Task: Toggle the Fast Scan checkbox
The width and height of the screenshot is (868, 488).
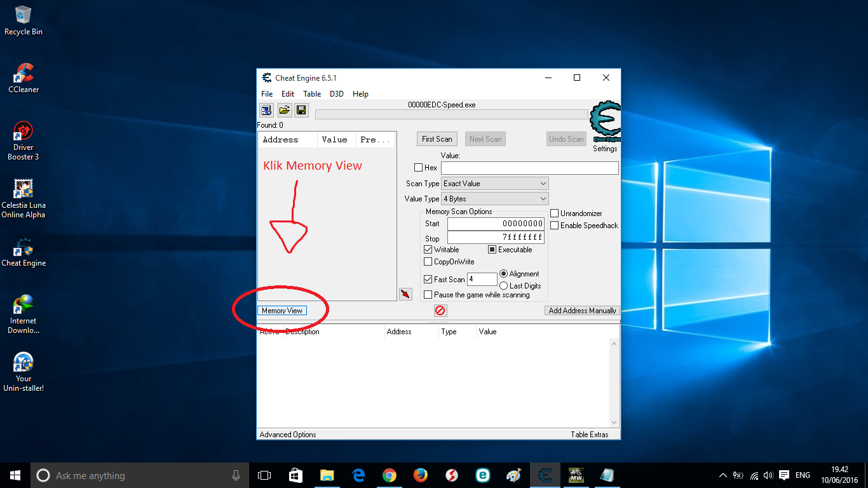Action: pos(428,280)
